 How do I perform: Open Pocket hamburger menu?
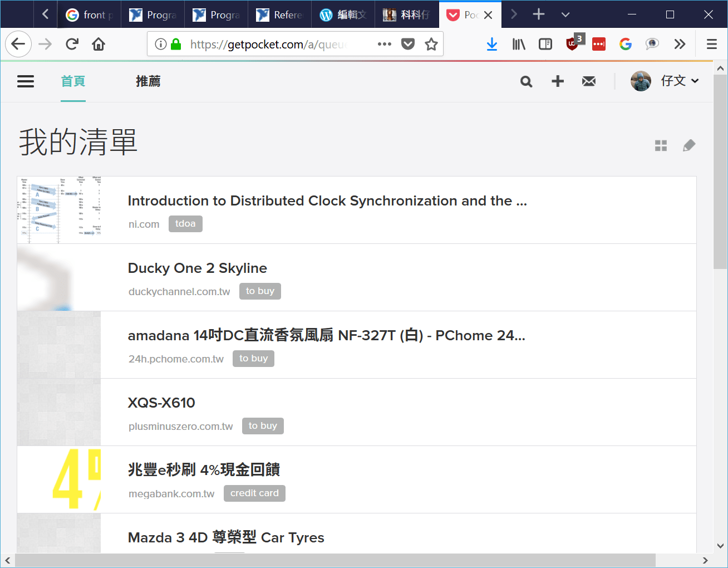point(26,81)
